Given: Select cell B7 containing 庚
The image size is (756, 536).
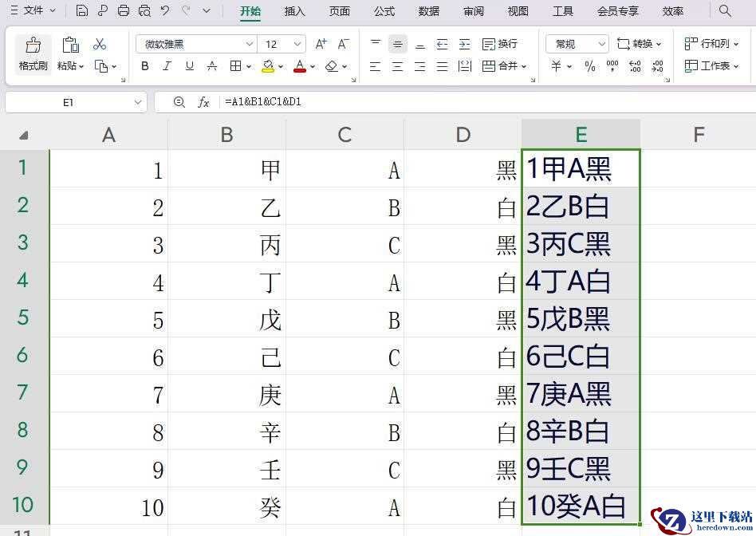Looking at the screenshot, I should pyautogui.click(x=226, y=394).
